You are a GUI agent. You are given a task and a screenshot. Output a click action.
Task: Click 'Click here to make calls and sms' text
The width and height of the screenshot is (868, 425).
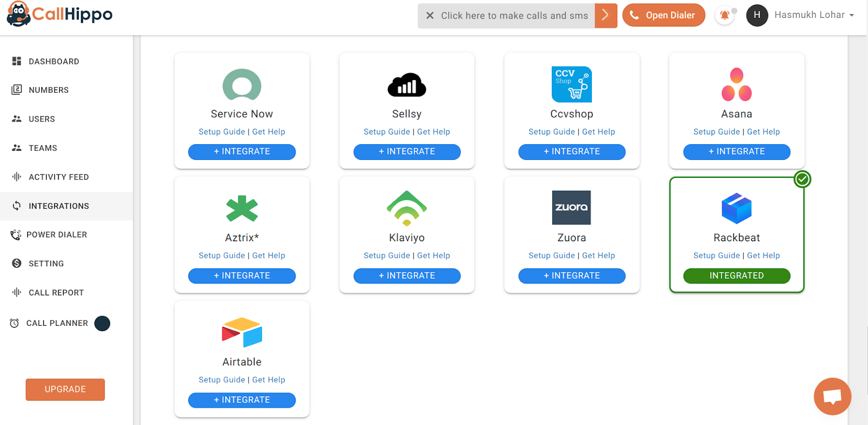coord(514,16)
